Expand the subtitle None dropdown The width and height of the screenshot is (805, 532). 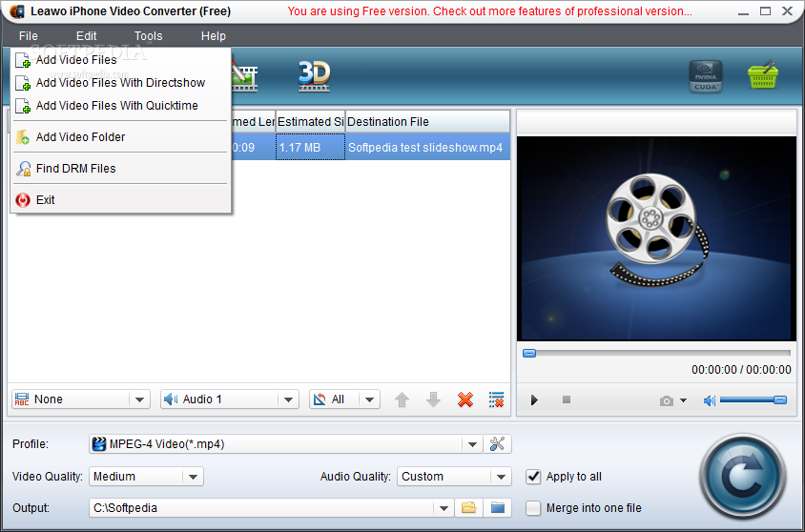tap(139, 399)
